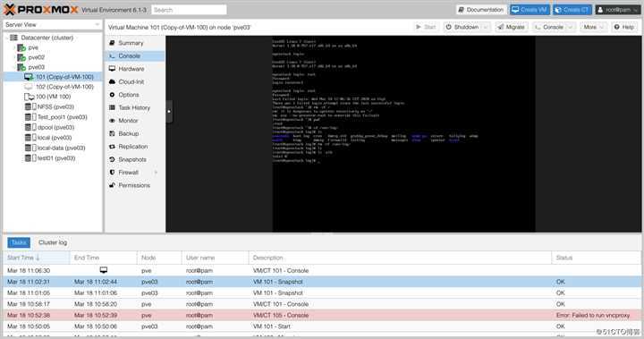The image size is (644, 339).
Task: Click the Snapshots history icon
Action: click(x=112, y=159)
